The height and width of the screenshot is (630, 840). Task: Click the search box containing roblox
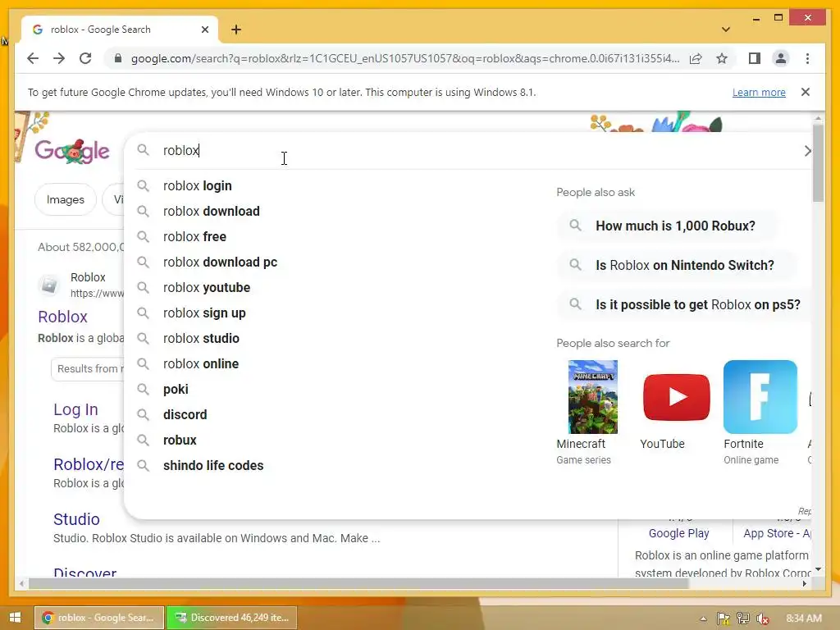(466, 151)
